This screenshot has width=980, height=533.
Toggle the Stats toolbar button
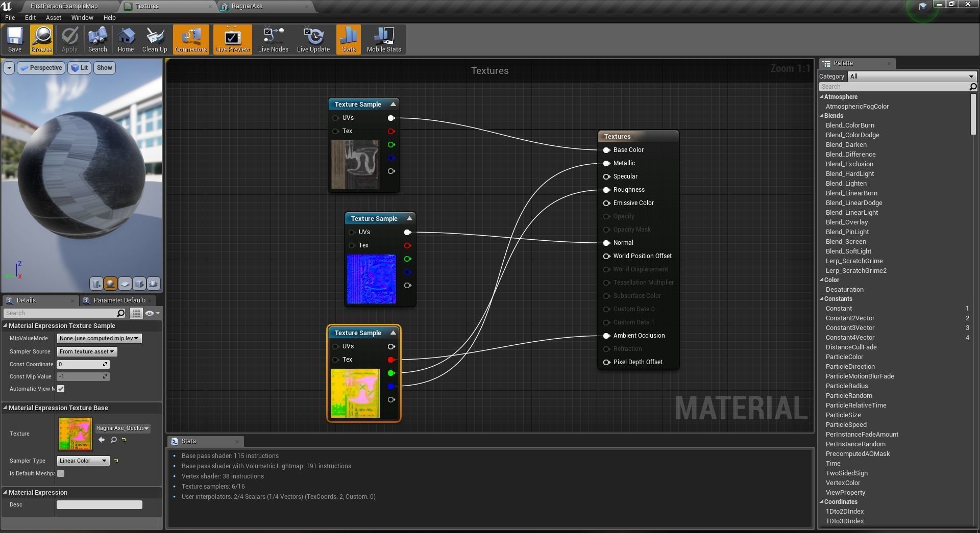(349, 39)
